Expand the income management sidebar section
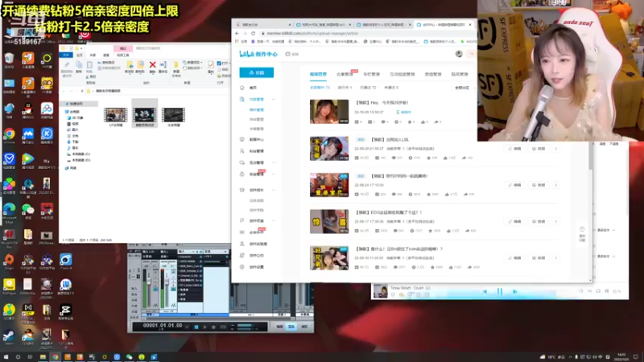Viewport: 644px width, 362px height. pyautogui.click(x=274, y=174)
